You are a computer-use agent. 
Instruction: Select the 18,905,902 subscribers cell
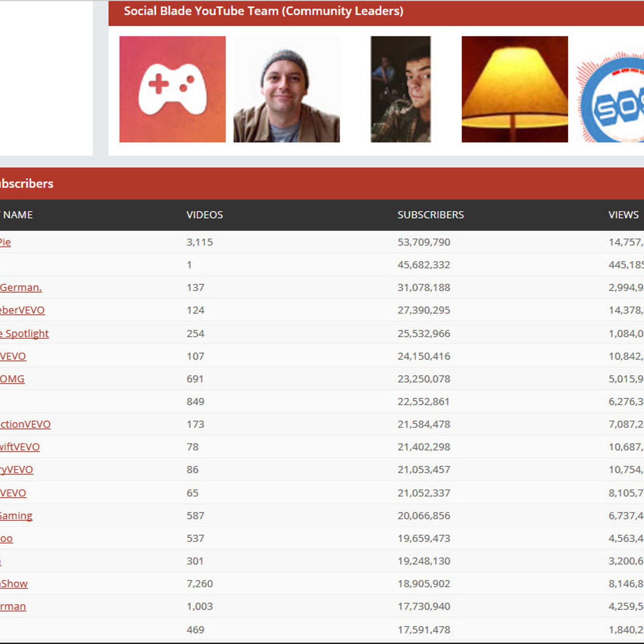point(424,583)
